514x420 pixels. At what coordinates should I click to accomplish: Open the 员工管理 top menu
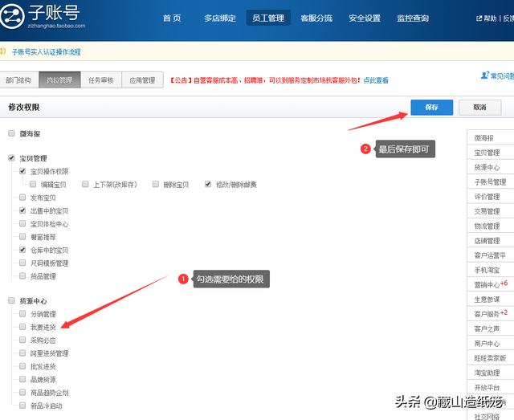pos(268,18)
